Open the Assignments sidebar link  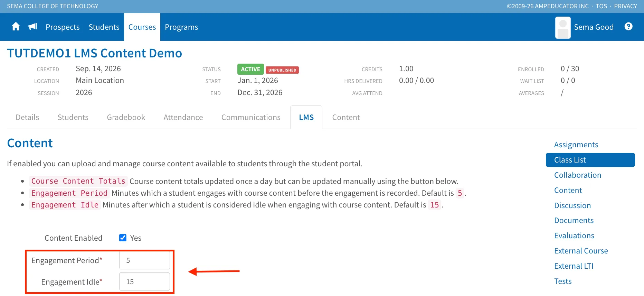point(576,145)
